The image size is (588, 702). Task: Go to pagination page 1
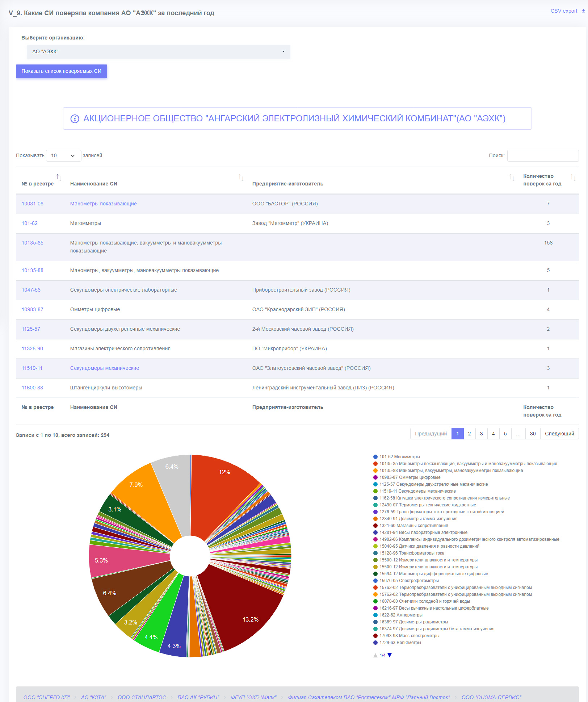(x=458, y=434)
